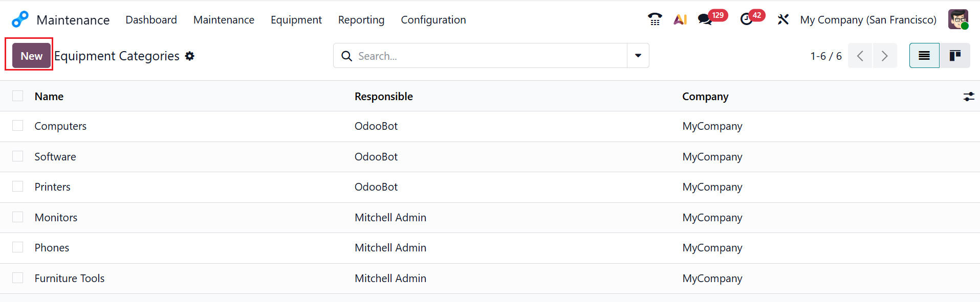Expand the search filter options dropdown
The width and height of the screenshot is (980, 302).
pyautogui.click(x=638, y=56)
